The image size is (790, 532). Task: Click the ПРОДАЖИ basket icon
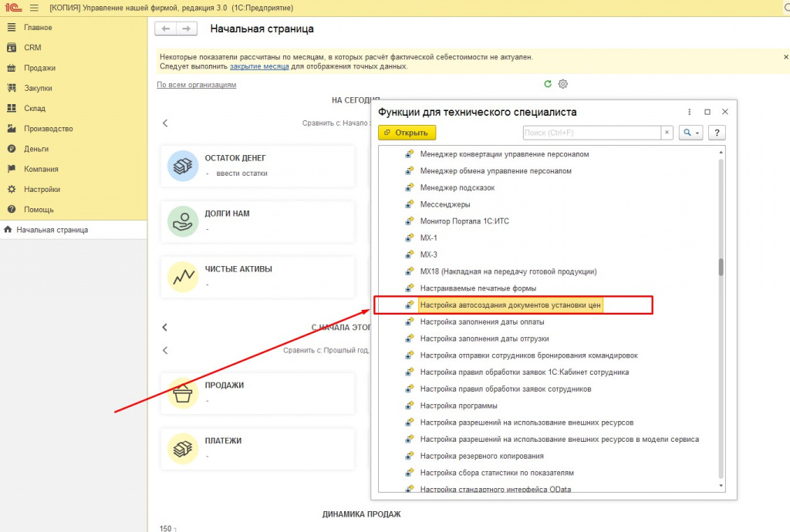tap(182, 393)
